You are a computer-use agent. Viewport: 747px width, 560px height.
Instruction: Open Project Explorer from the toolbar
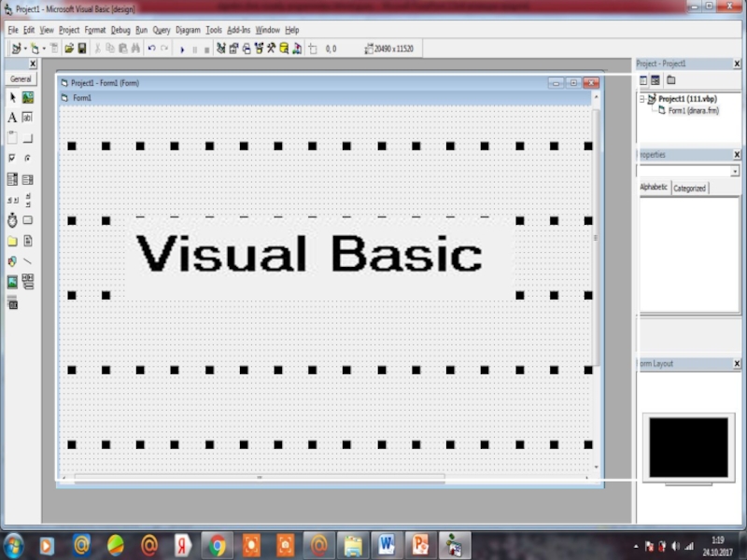(221, 49)
